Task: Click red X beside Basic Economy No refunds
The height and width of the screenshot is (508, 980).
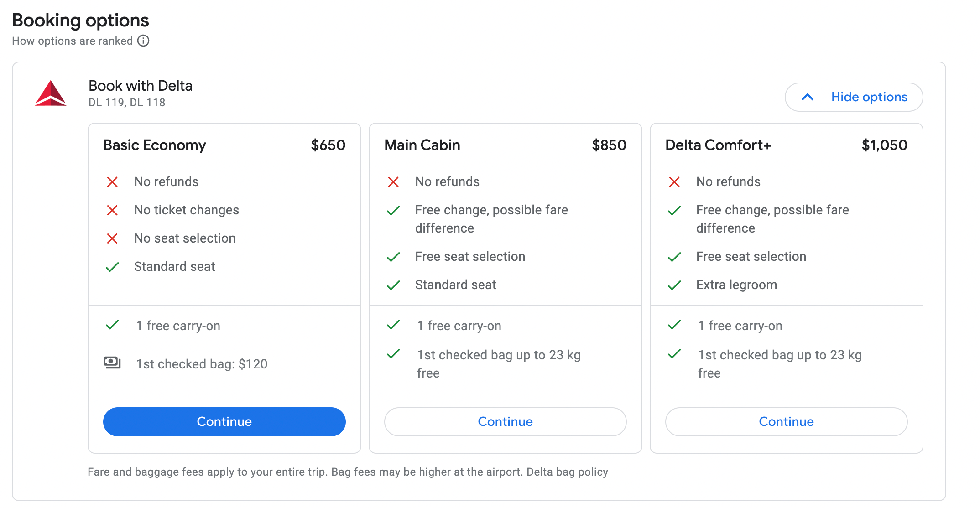Action: click(x=112, y=182)
